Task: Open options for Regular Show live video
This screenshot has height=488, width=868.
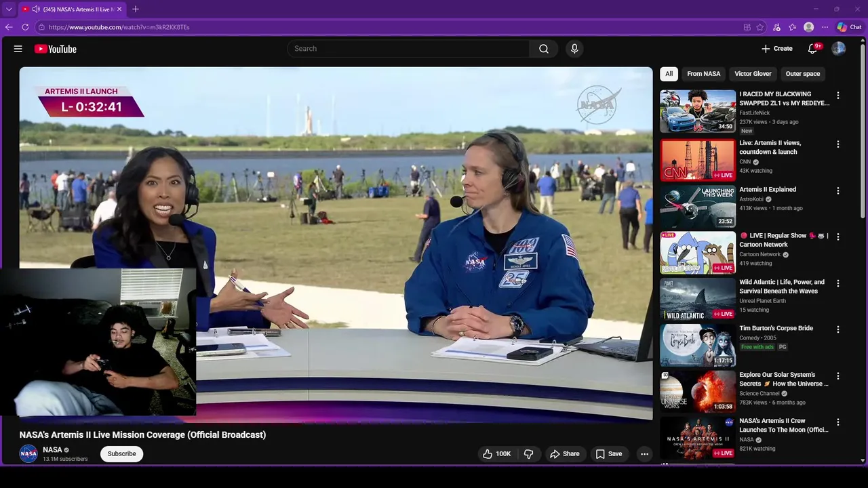Action: click(x=837, y=237)
